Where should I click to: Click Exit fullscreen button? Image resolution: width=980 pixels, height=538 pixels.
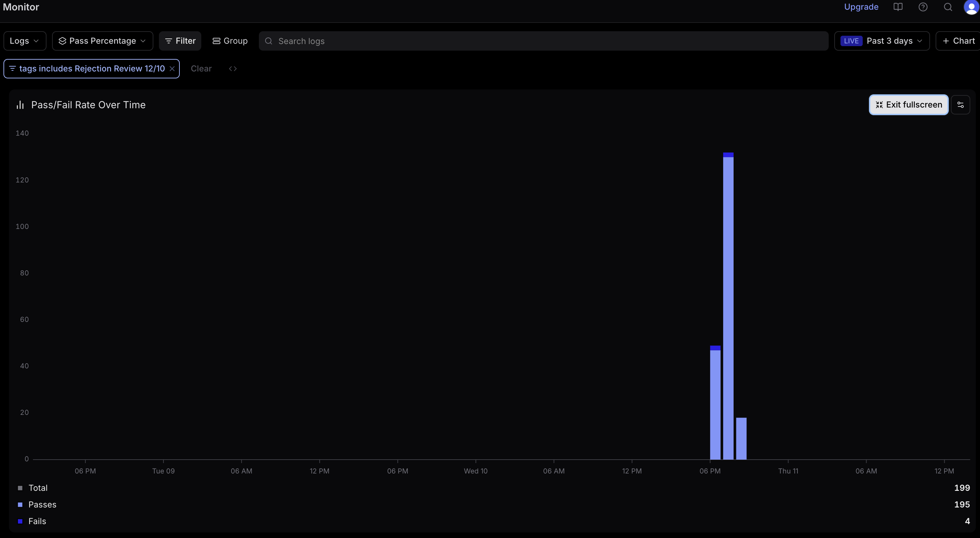[909, 105]
